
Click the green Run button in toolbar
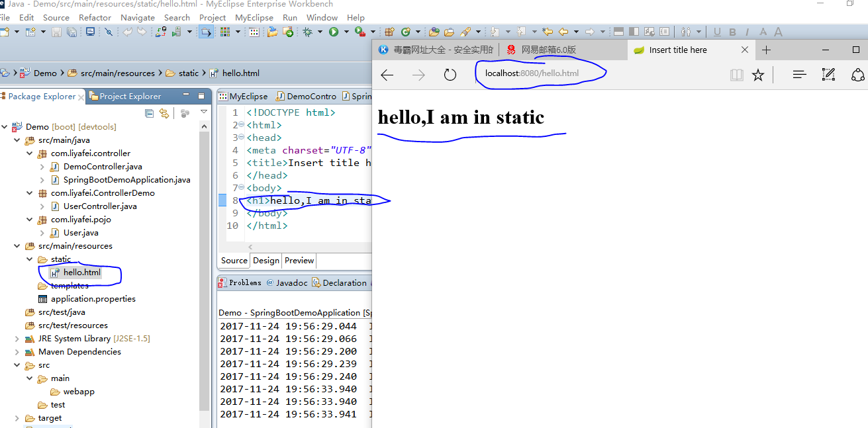click(334, 32)
